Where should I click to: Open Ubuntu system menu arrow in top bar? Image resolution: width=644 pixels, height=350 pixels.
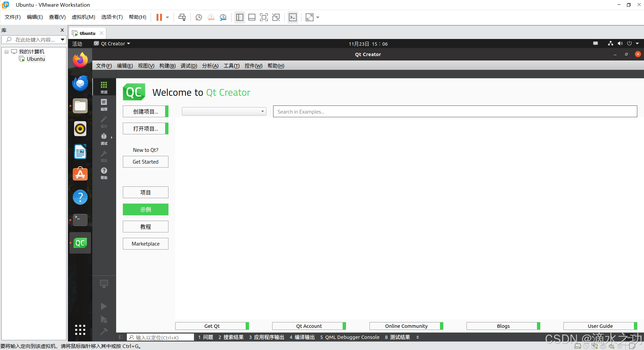click(637, 43)
